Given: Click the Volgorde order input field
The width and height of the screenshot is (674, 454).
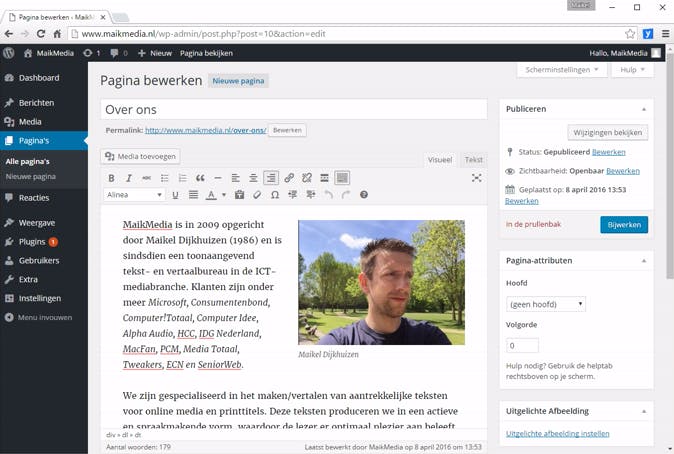Looking at the screenshot, I should point(522,346).
